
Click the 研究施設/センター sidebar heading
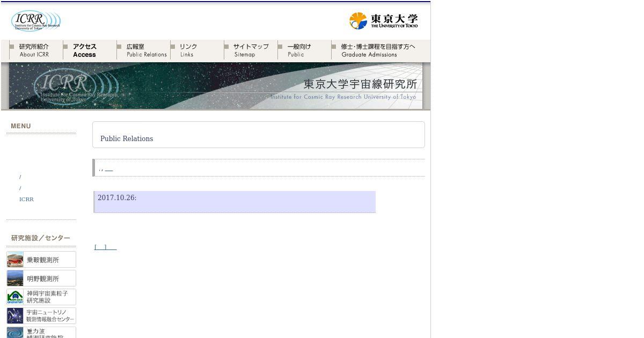(41, 238)
